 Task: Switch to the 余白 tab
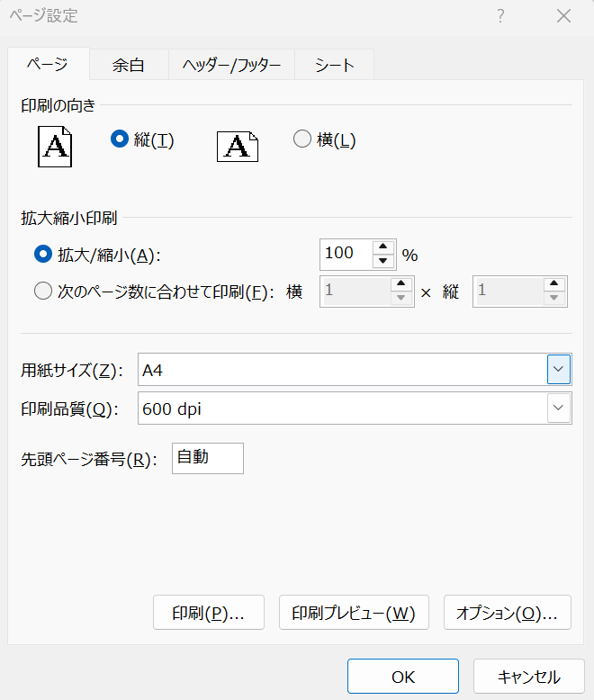[129, 65]
